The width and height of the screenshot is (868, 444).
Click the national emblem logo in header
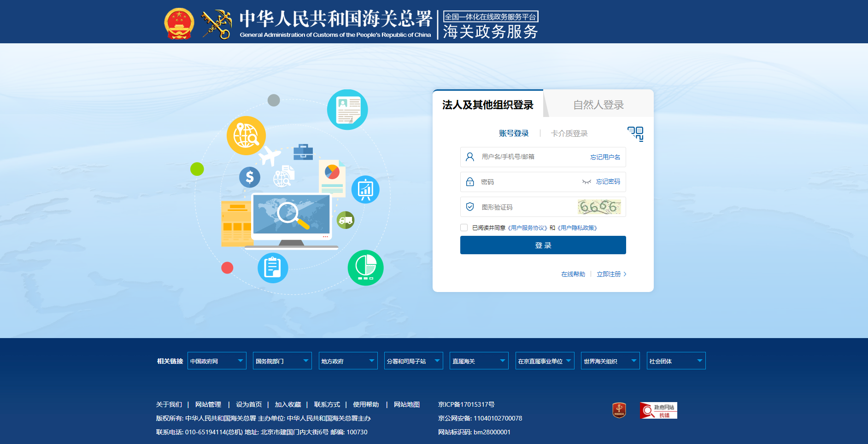point(179,23)
